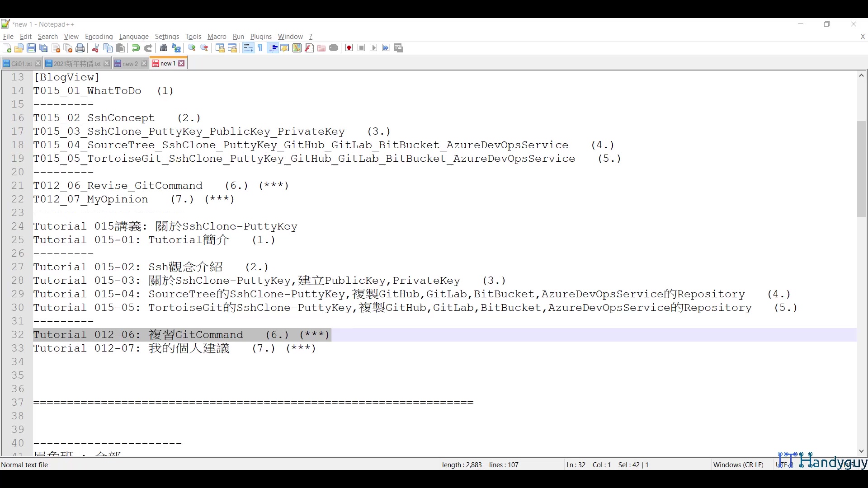Open the Replace dialog
Screen dimensions: 868x488
(176, 48)
